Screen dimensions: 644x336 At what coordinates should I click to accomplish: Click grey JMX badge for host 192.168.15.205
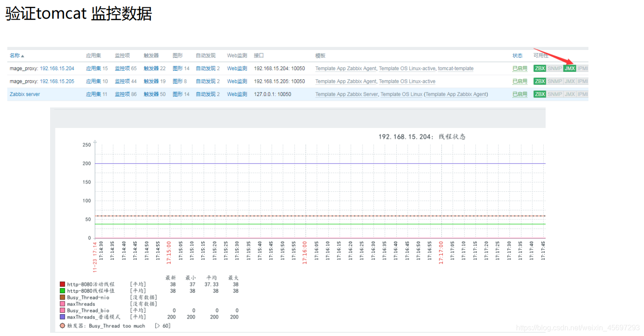(570, 81)
